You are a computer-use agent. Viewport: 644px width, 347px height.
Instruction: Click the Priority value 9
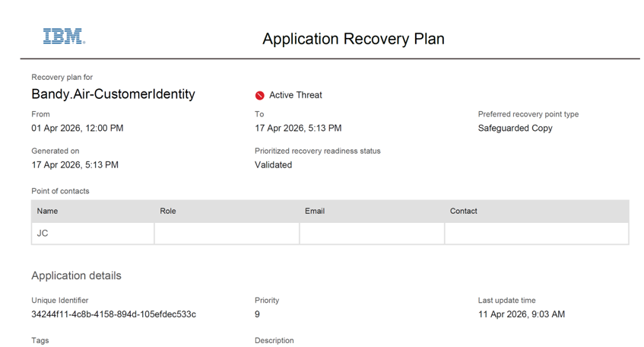[257, 314]
